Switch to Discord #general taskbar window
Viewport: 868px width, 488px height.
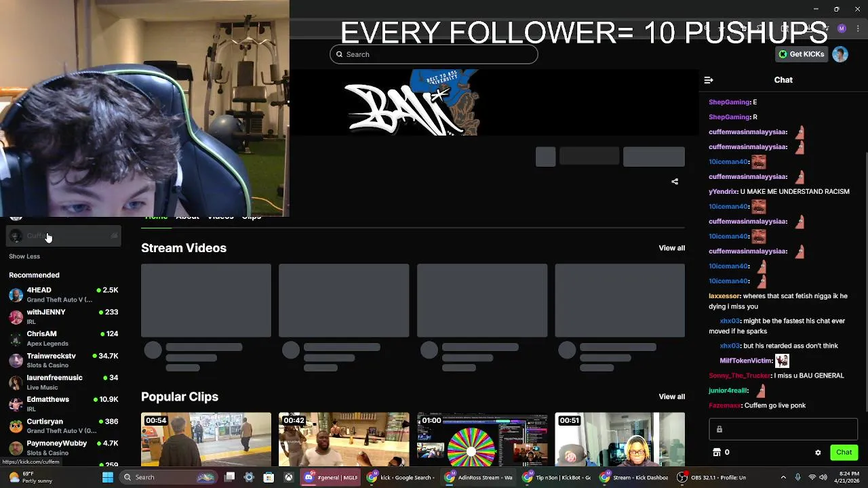[x=330, y=477]
